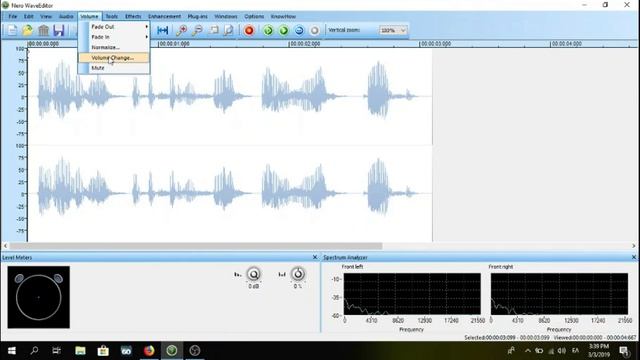Choose Volume Change... from the menu
This screenshot has width=640, height=360.
point(114,58)
